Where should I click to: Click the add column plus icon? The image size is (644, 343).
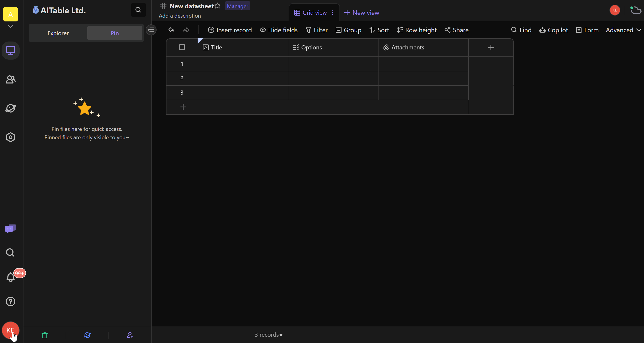click(x=491, y=47)
